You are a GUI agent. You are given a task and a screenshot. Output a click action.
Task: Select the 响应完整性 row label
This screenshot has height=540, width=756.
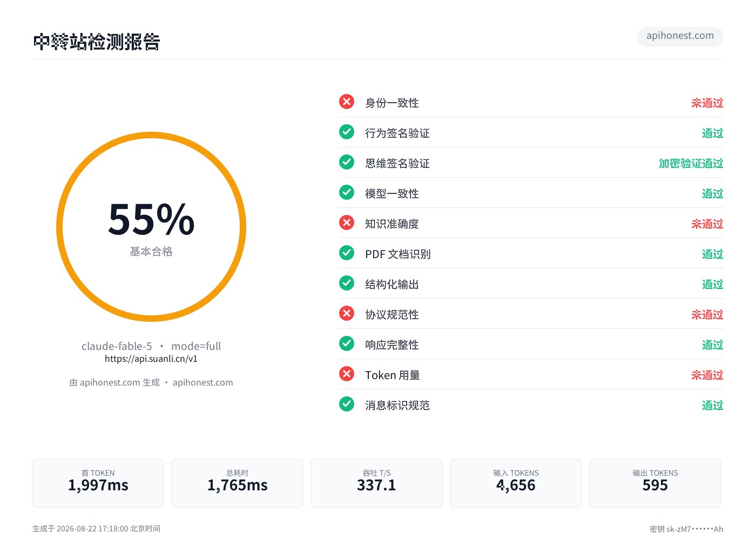click(392, 345)
